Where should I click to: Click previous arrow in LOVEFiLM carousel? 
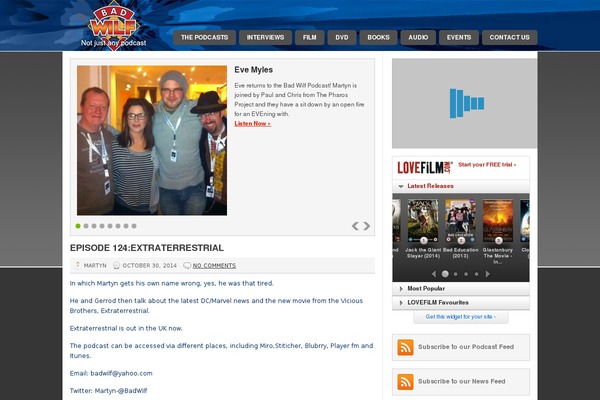pyautogui.click(x=434, y=274)
